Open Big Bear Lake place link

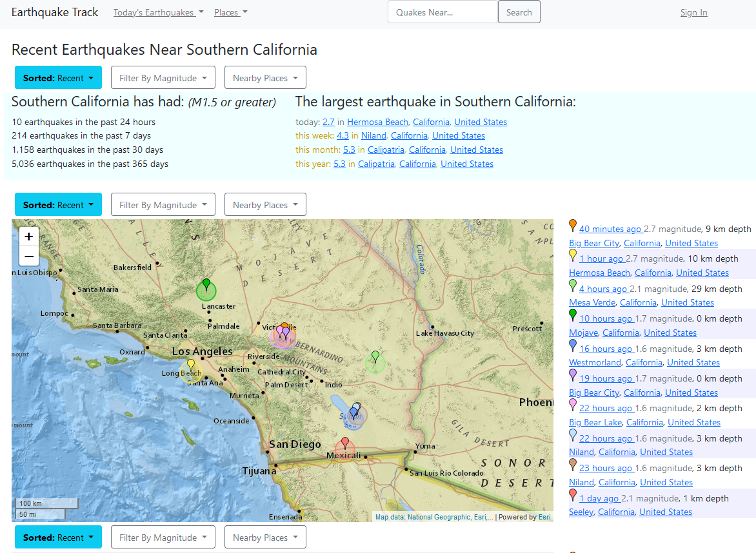(x=595, y=422)
